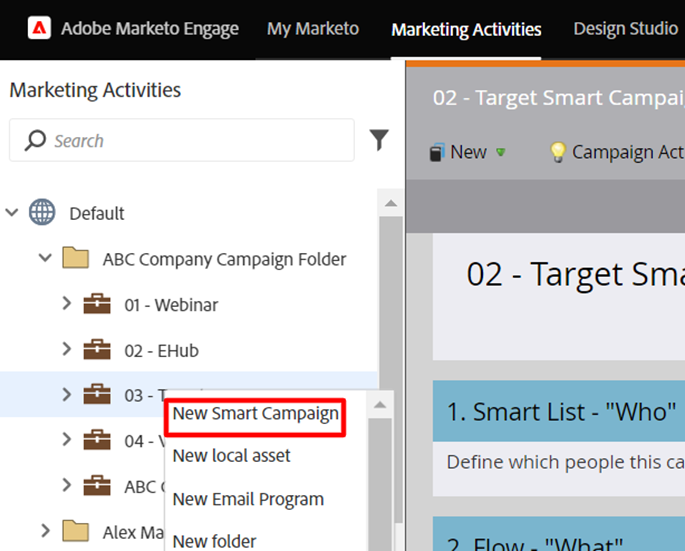Click the search magnifier icon
685x551 pixels.
35,141
